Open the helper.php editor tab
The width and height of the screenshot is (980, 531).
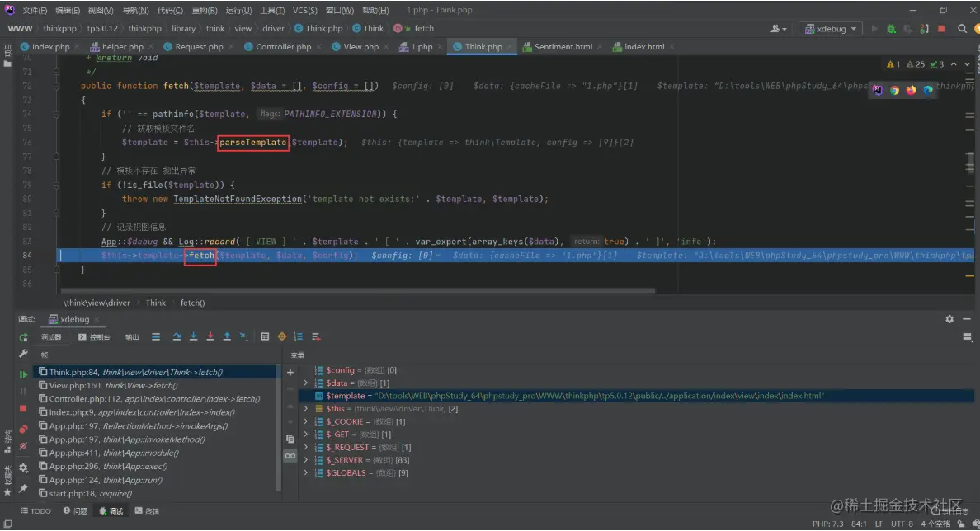click(122, 47)
